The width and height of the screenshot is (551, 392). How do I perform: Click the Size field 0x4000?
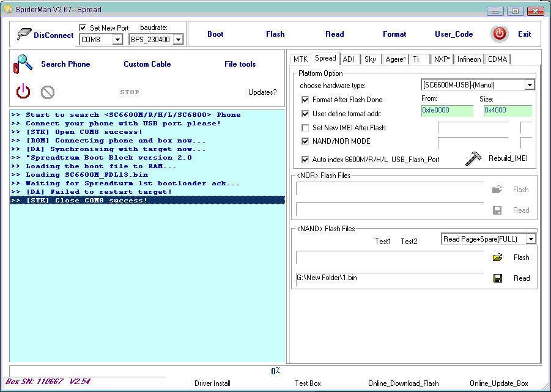[508, 110]
